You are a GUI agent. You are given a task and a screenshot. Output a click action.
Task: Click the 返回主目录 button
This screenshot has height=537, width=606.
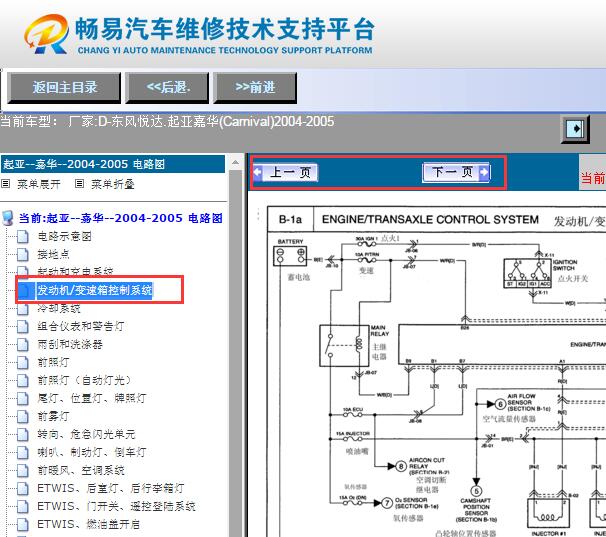tap(64, 88)
